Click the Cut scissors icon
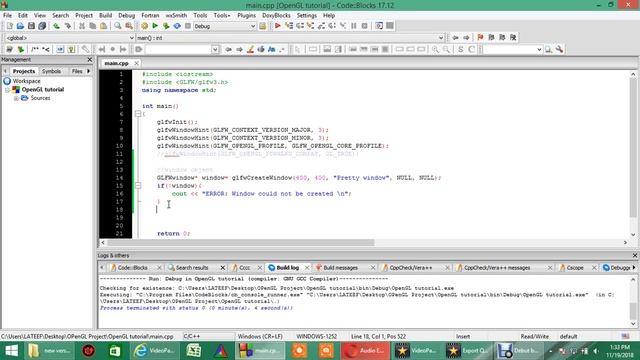This screenshot has width=640, height=360. tap(82, 26)
